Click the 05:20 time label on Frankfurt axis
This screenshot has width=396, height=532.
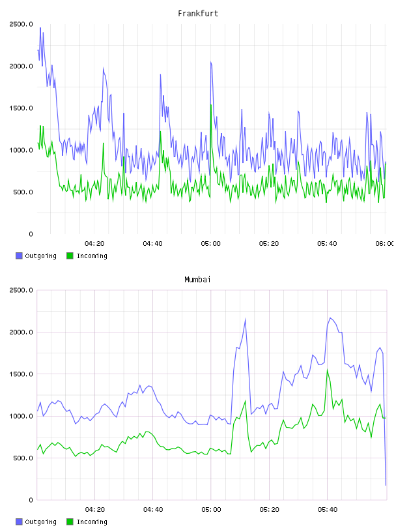point(269,244)
